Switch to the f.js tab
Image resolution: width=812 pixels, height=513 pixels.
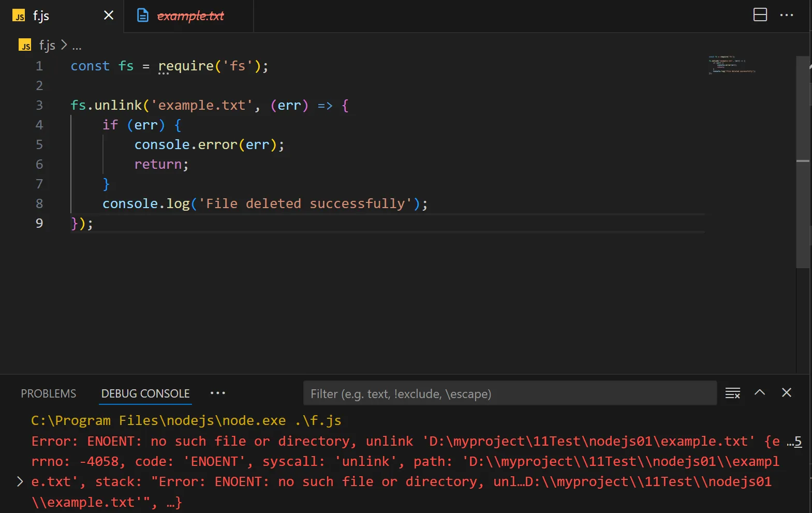[62, 16]
